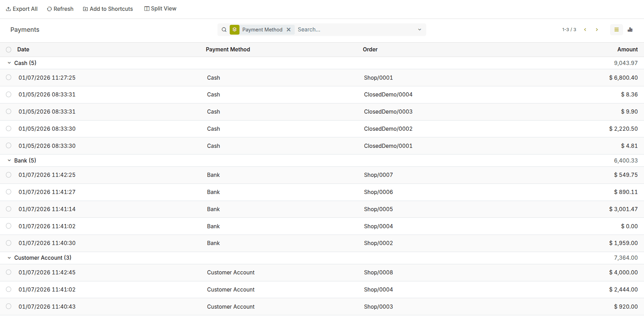Collapse the Cash payment group
Viewport: 644px width, 316px height.
point(9,63)
